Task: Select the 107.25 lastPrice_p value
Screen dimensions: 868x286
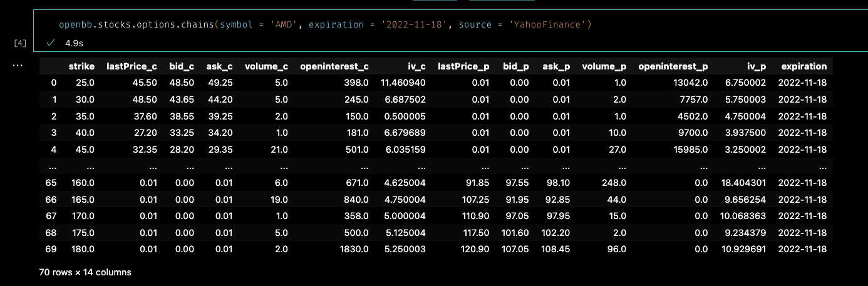Action: coord(474,200)
